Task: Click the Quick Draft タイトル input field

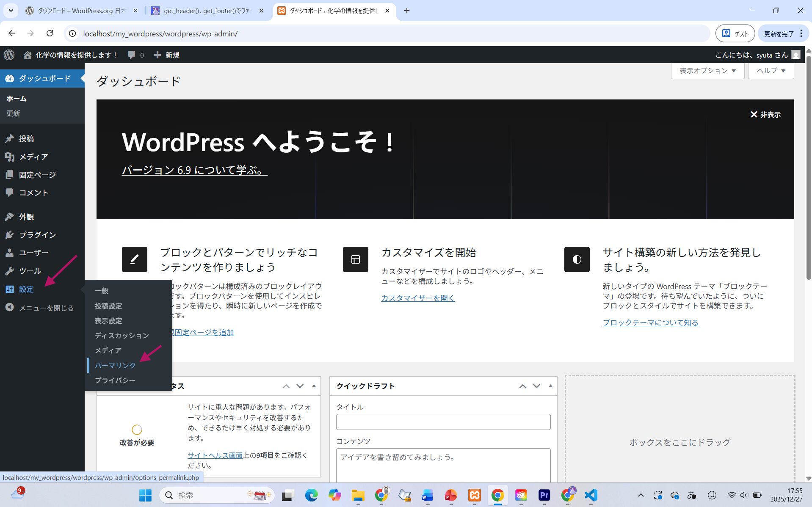Action: pos(443,422)
